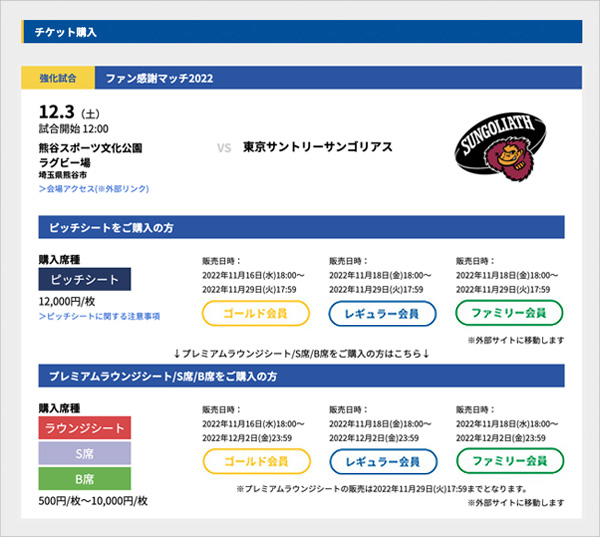Click レギュラー会員 button in the ラウンジ/S席/B席 section
The image size is (600, 537).
tap(383, 461)
